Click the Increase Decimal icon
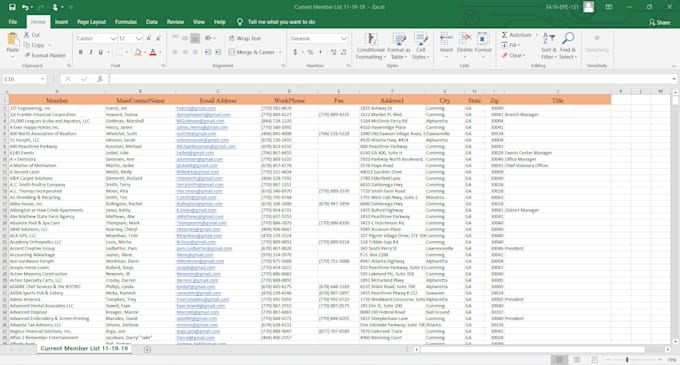The height and width of the screenshot is (365, 680). pos(333,52)
